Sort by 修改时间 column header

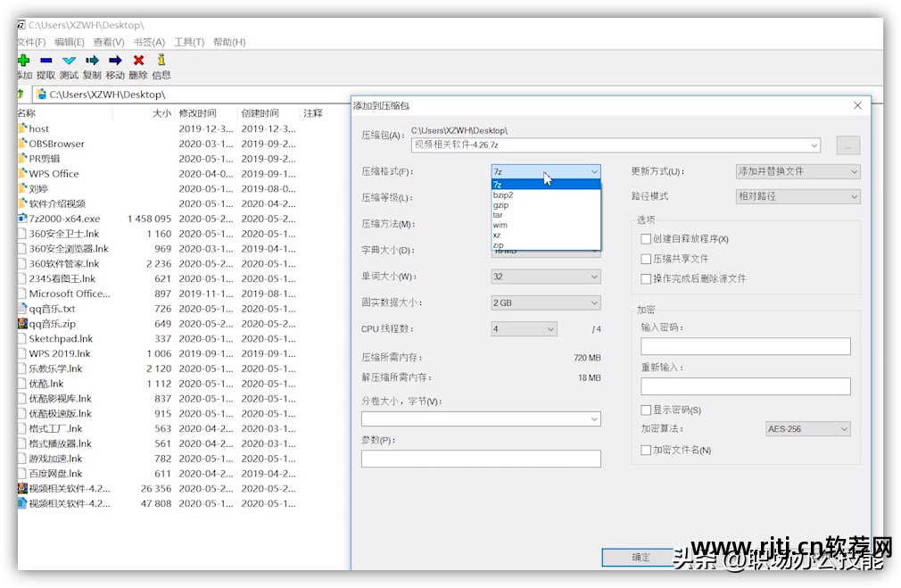tap(206, 113)
